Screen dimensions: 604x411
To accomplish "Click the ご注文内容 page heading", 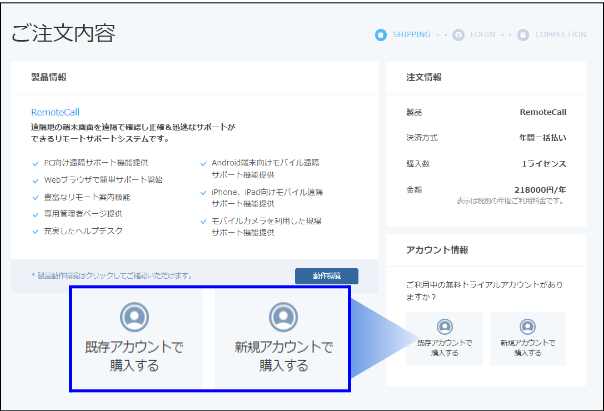I will point(64,33).
